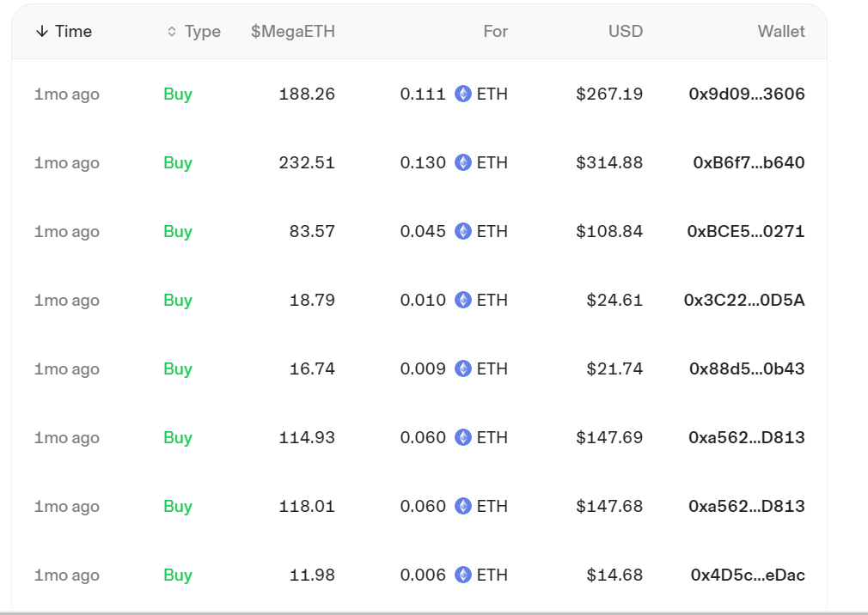The image size is (868, 615).
Task: Open wallet address 0xB6f7...b640
Action: coord(749,163)
